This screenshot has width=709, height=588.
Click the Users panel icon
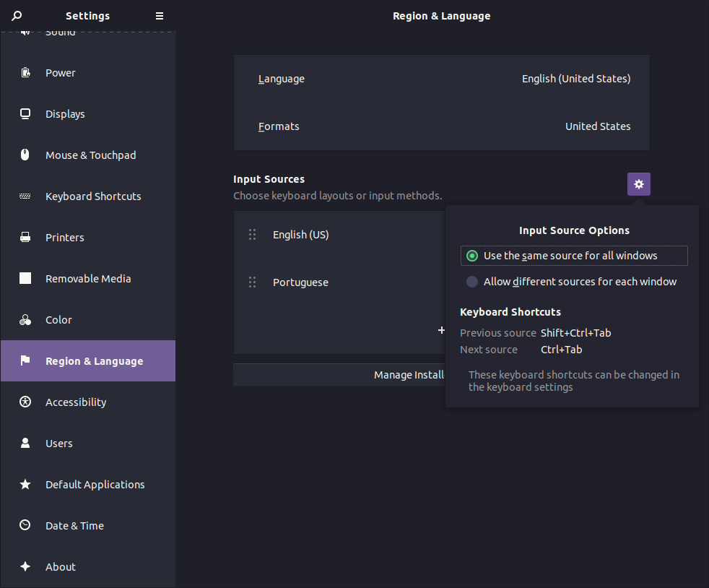(25, 443)
